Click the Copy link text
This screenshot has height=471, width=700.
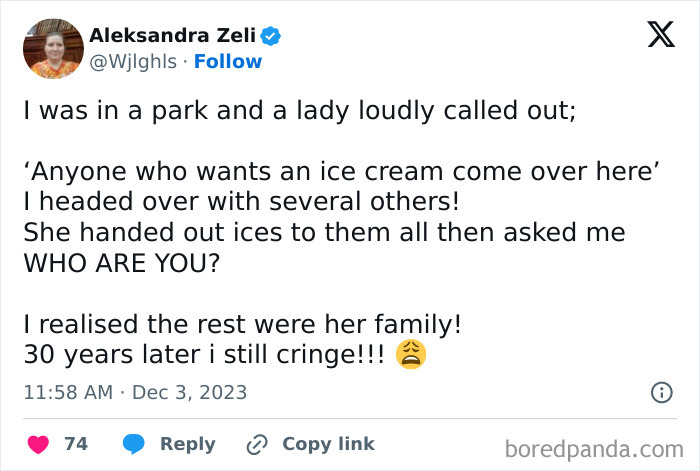pos(328,444)
